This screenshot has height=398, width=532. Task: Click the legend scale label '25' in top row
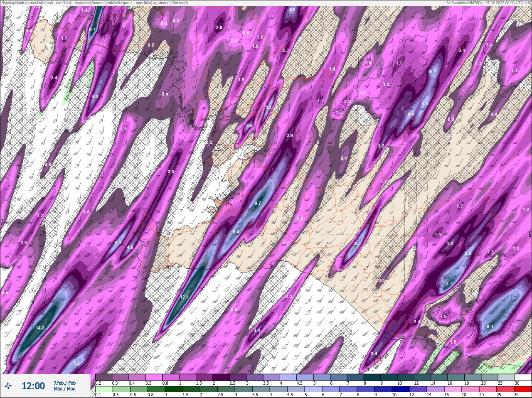(500, 383)
